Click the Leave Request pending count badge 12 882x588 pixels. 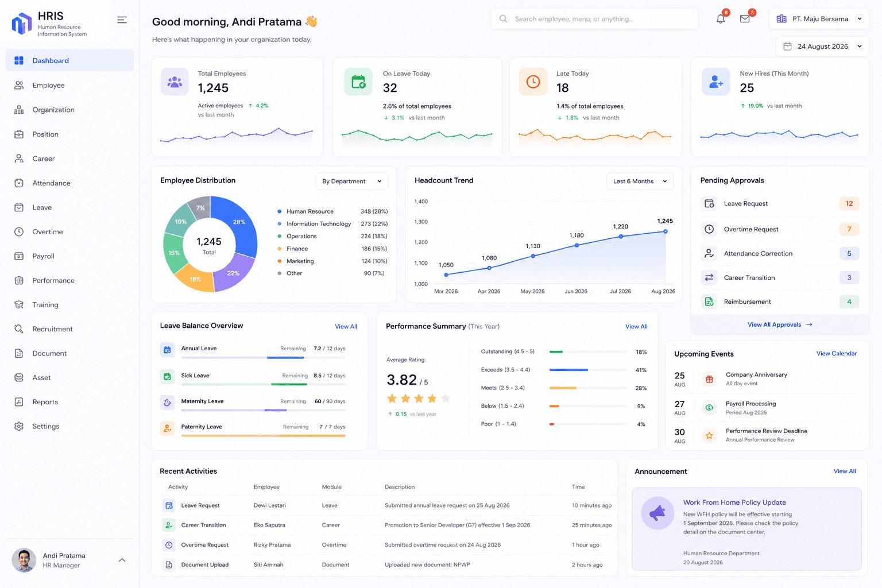(849, 203)
